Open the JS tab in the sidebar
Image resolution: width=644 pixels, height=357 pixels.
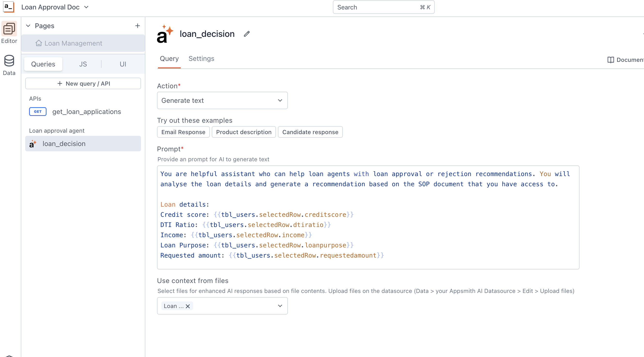pyautogui.click(x=83, y=64)
